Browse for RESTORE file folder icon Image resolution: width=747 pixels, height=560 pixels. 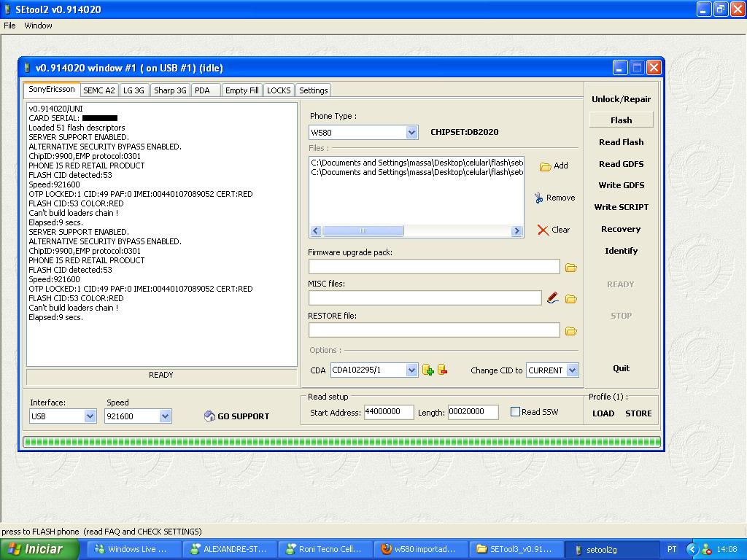[x=570, y=331]
